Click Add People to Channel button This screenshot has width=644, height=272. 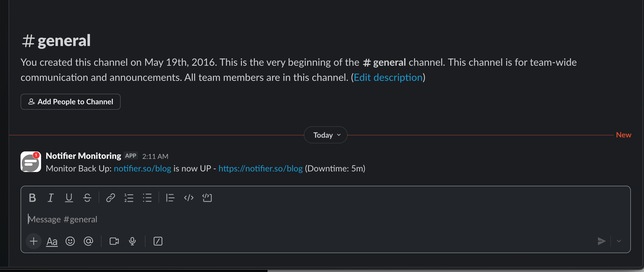[x=70, y=102]
